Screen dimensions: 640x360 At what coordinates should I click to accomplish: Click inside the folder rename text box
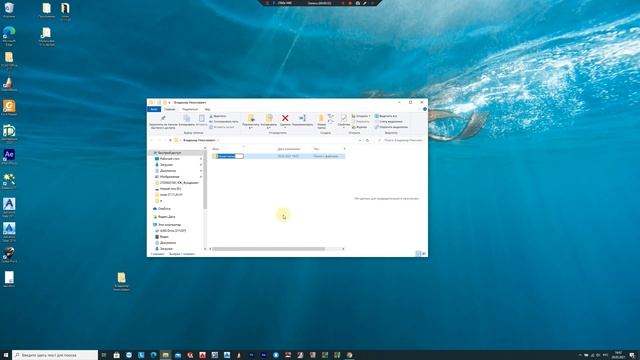230,156
